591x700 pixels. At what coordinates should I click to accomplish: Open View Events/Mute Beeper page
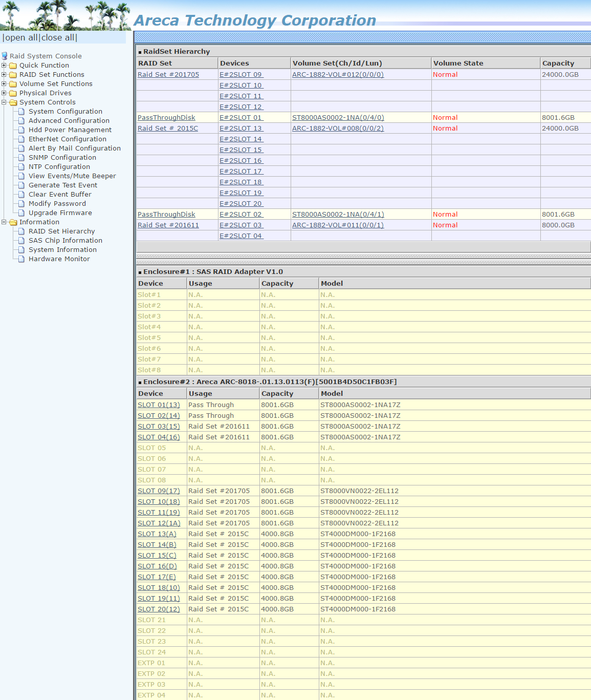coord(72,176)
